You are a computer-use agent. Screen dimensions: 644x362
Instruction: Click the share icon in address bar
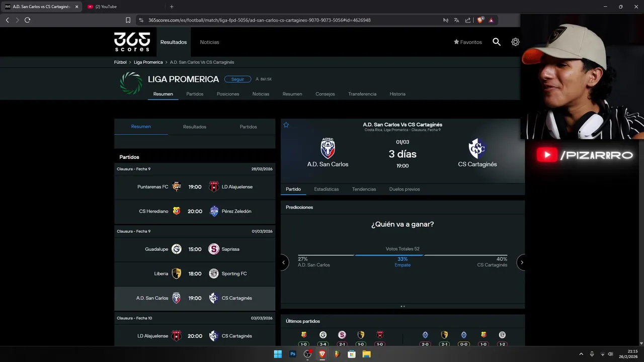(468, 20)
